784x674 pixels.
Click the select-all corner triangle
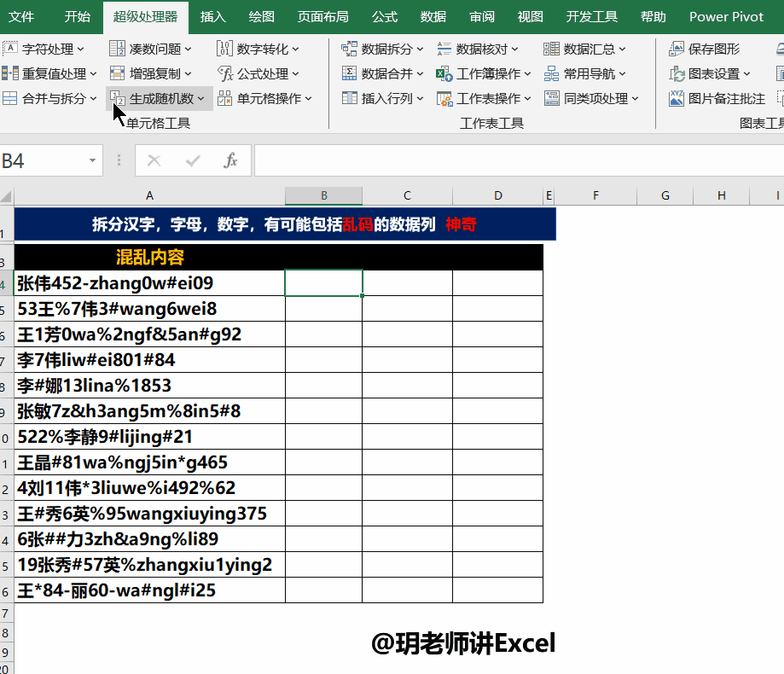pyautogui.click(x=7, y=195)
